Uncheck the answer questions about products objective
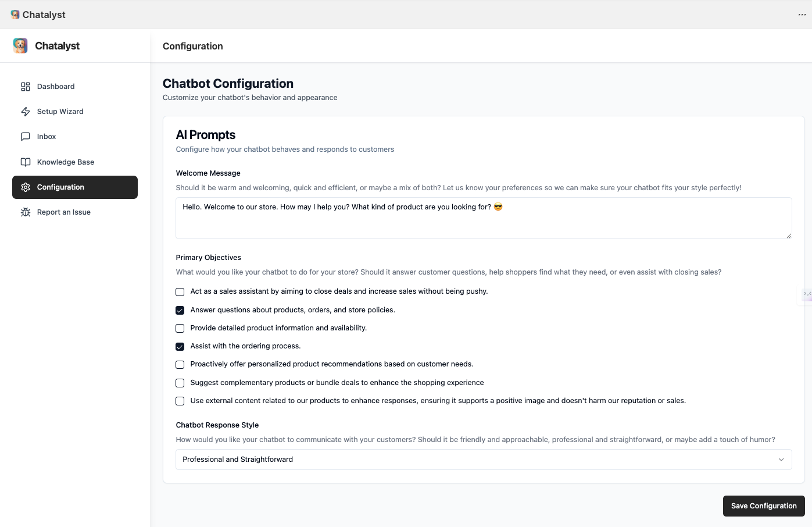812x527 pixels. tap(180, 310)
